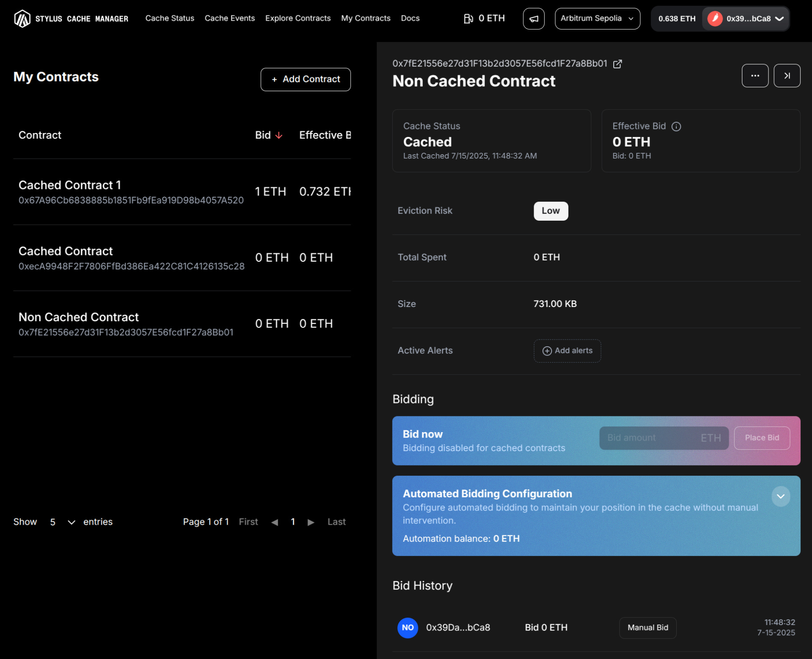
Task: Click the 731.00 KB size value
Action: point(555,304)
